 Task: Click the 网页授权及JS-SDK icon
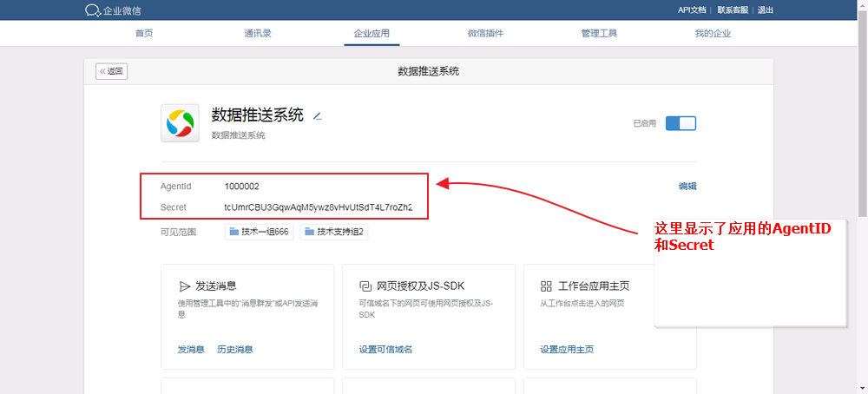365,286
